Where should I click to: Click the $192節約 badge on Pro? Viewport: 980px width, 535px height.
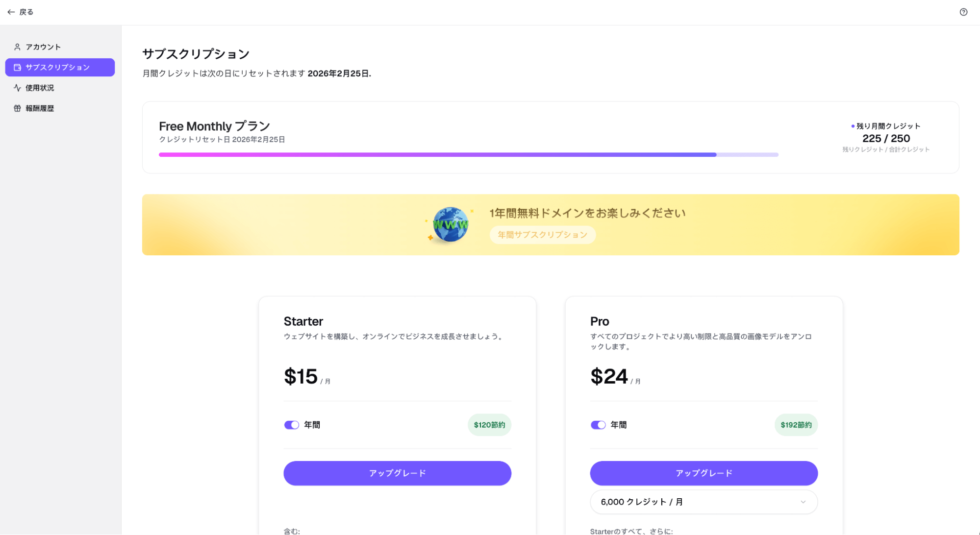796,425
